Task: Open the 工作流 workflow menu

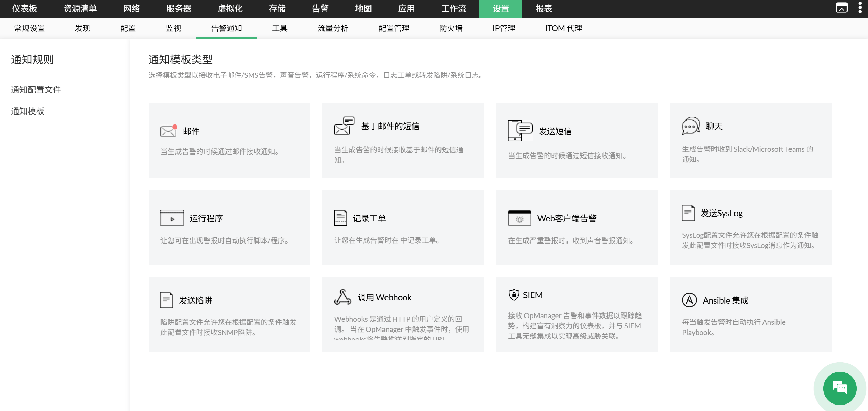Action: (x=453, y=9)
